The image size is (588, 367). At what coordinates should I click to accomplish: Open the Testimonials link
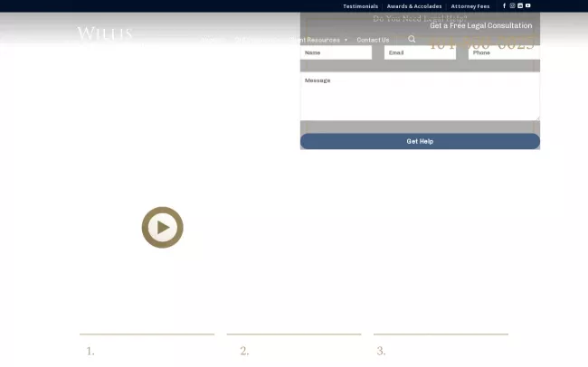pos(360,6)
